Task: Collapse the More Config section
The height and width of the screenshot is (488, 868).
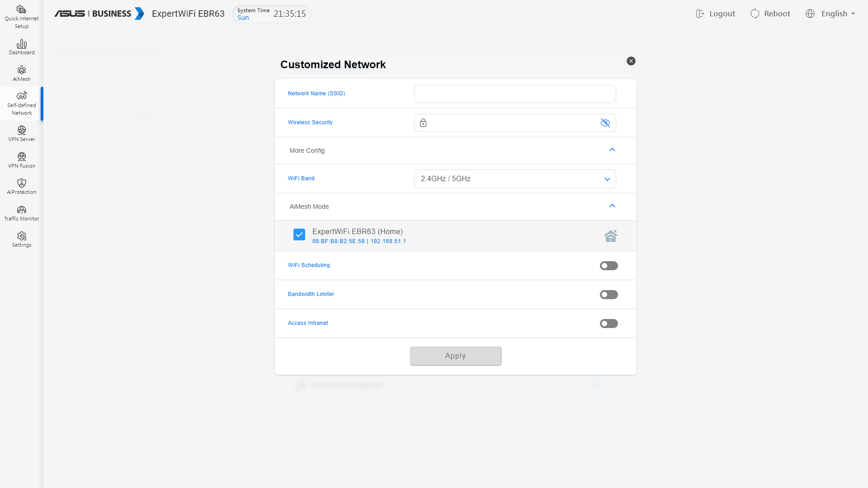Action: 612,150
